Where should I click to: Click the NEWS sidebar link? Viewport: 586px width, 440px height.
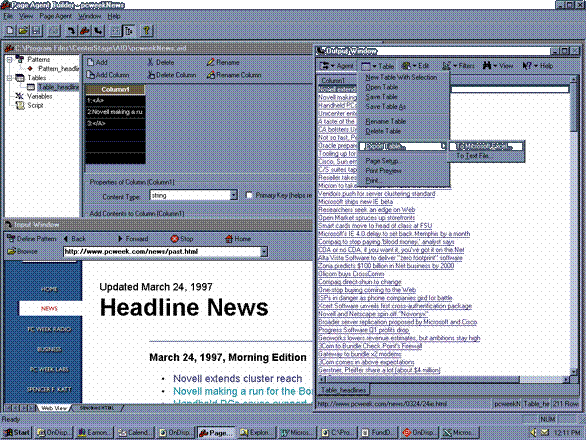pyautogui.click(x=49, y=308)
